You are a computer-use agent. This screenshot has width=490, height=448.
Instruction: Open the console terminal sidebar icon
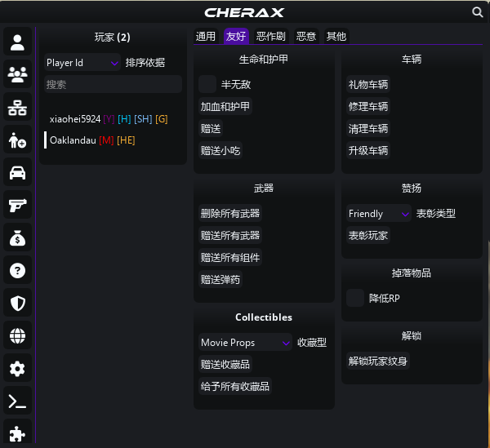point(17,401)
